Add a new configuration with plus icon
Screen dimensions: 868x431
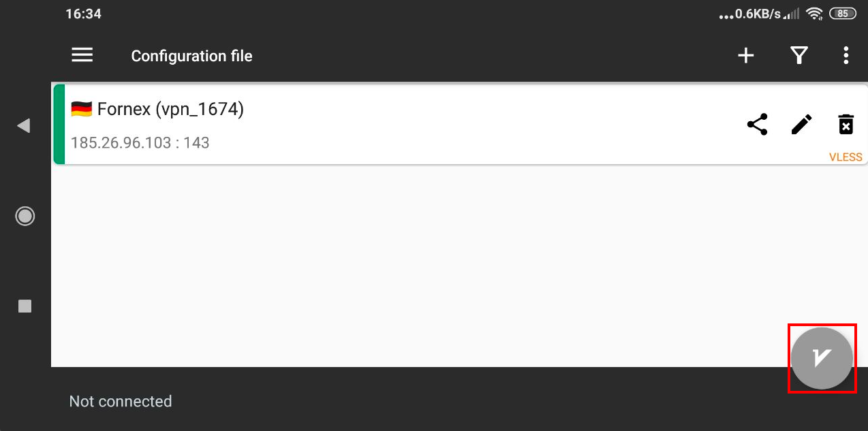point(746,55)
